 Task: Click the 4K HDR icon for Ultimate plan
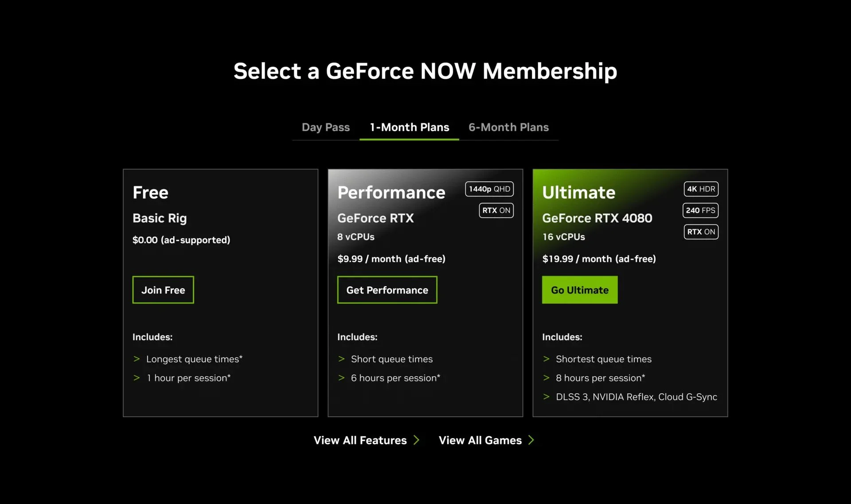tap(701, 188)
